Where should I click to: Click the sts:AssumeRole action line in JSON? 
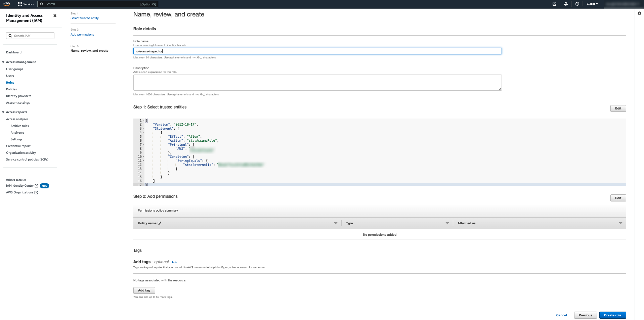pyautogui.click(x=193, y=141)
